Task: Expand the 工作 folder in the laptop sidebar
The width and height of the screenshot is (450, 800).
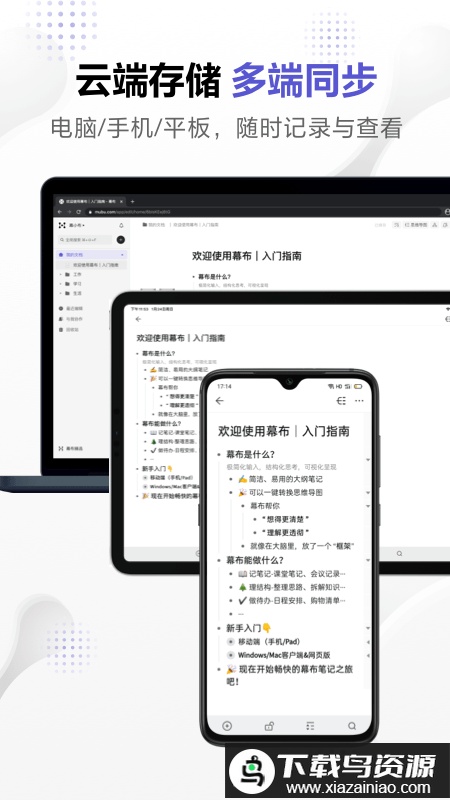Action: click(61, 274)
